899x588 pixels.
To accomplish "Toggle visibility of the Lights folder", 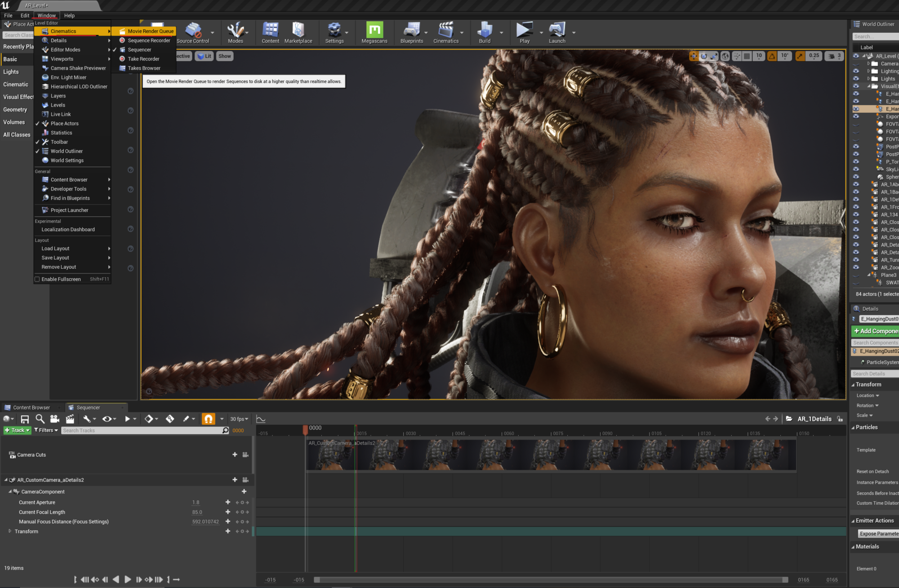I will [856, 79].
